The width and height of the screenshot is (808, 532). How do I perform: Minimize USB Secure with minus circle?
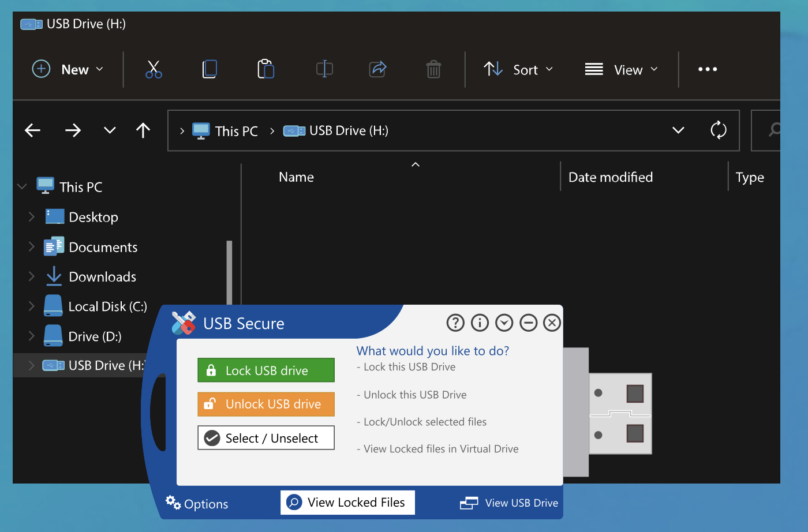point(528,323)
